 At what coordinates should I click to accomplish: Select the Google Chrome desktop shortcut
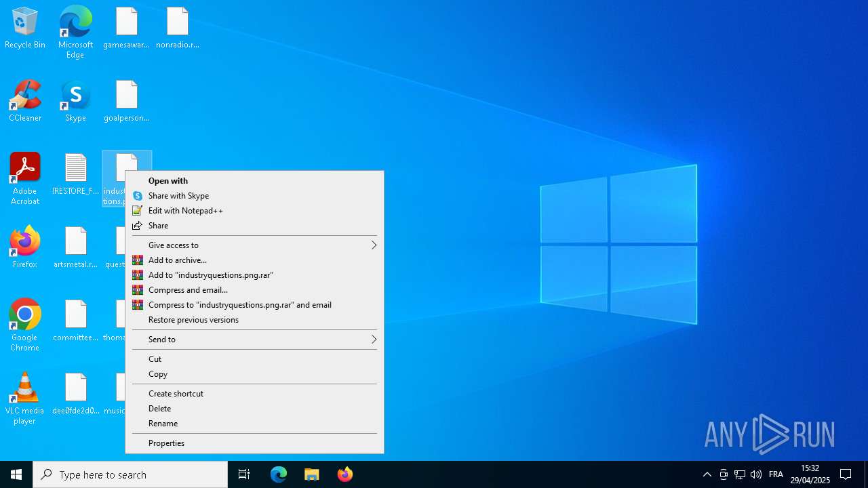25,325
